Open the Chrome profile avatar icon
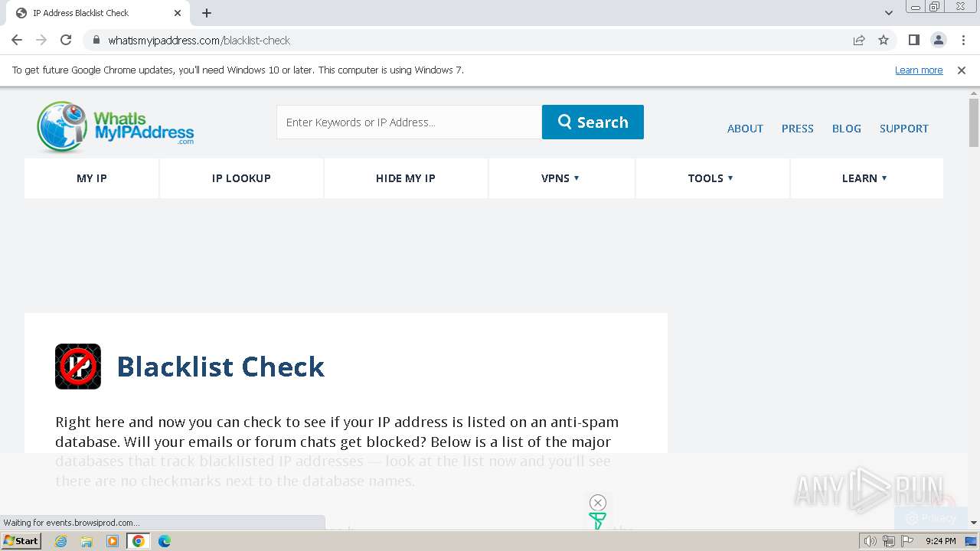Viewport: 980px width, 551px height. point(938,41)
